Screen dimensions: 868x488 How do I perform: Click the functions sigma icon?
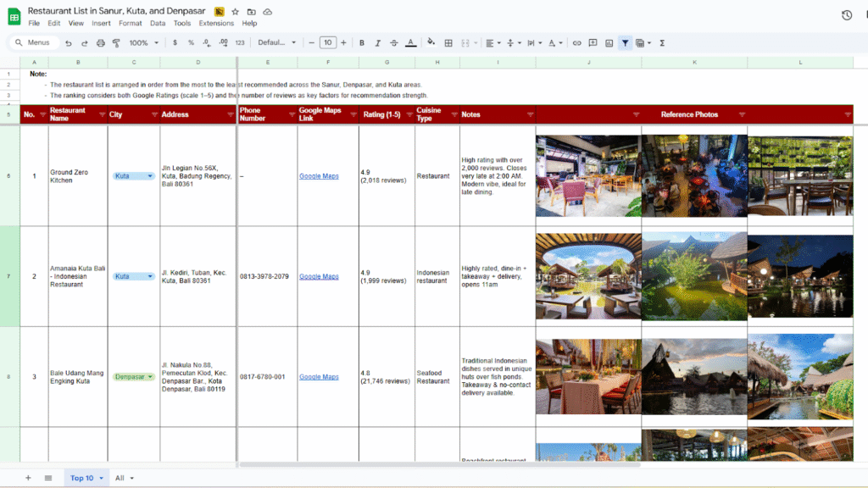662,42
